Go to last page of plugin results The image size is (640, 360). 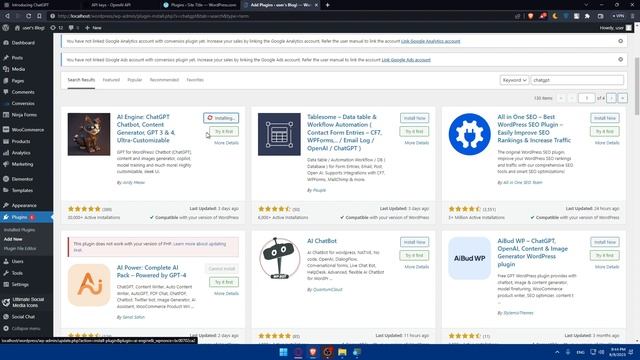click(622, 98)
